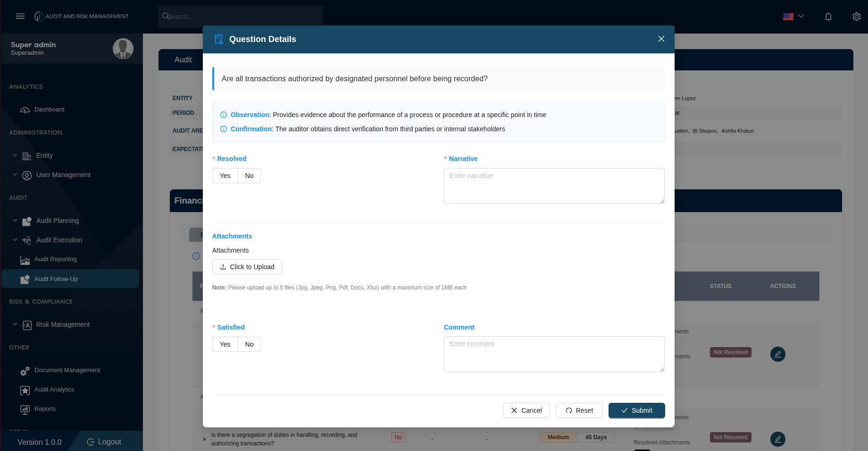Open Dashboard in the sidebar
This screenshot has width=868, height=451.
pyautogui.click(x=49, y=110)
